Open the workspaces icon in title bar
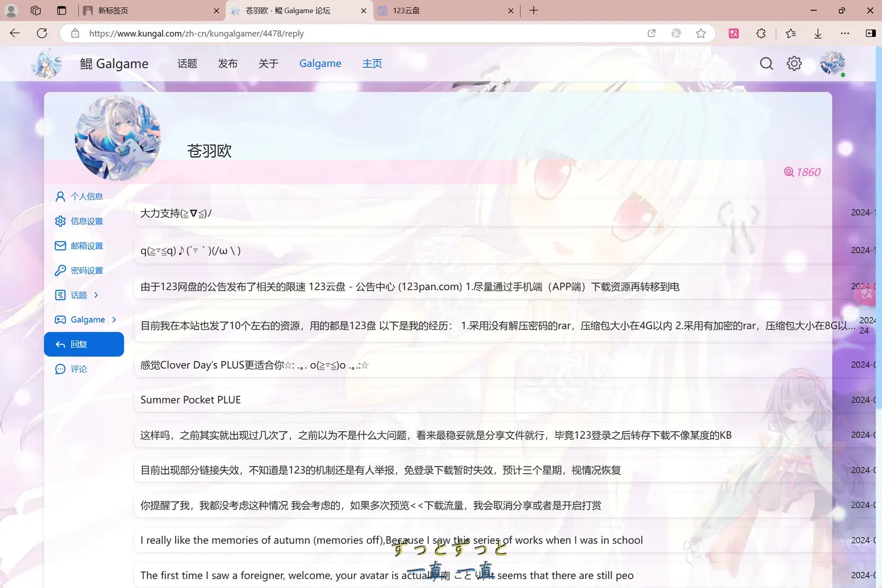The width and height of the screenshot is (882, 588). pyautogui.click(x=36, y=10)
